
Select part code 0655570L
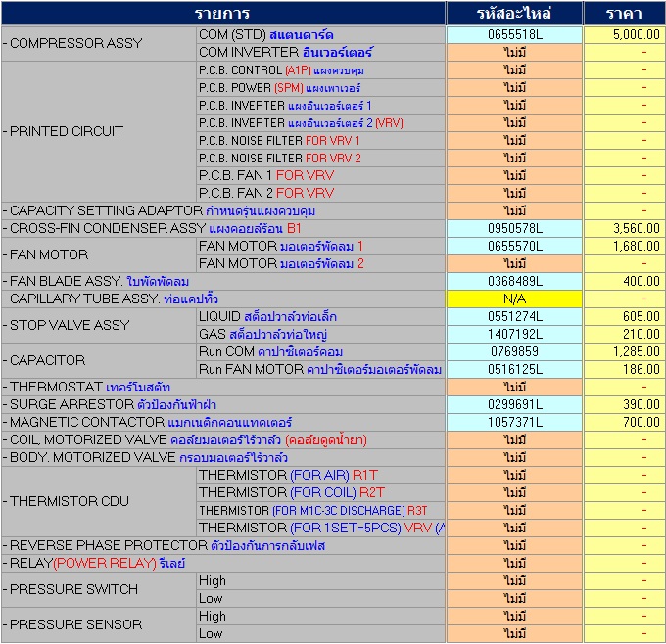514,247
